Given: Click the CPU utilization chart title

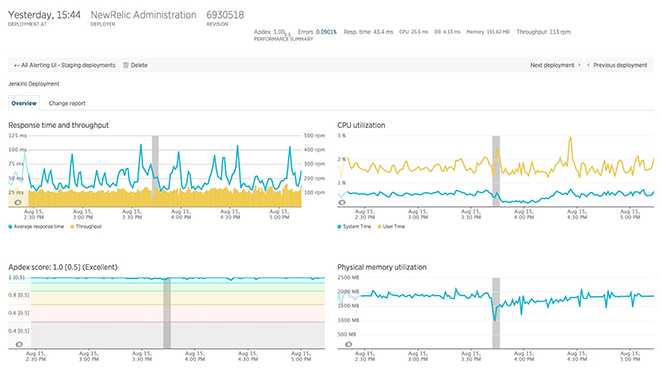Looking at the screenshot, I should coord(361,125).
